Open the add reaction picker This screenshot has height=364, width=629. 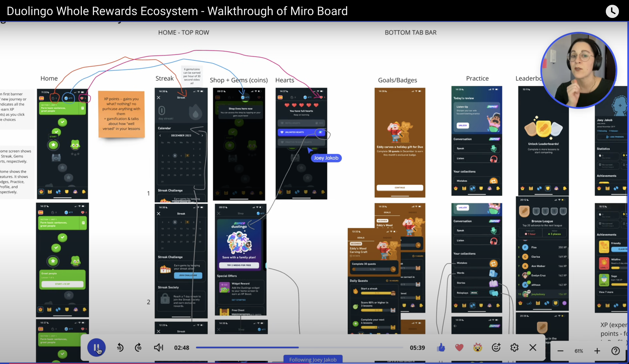496,347
